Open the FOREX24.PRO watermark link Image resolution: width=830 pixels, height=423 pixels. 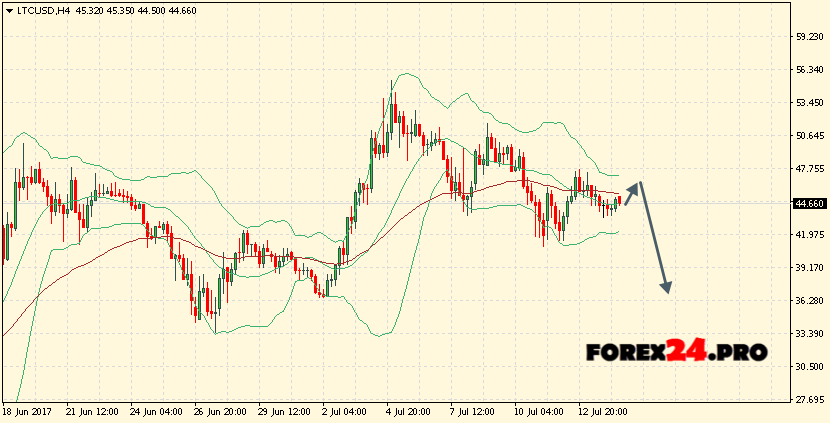click(676, 352)
